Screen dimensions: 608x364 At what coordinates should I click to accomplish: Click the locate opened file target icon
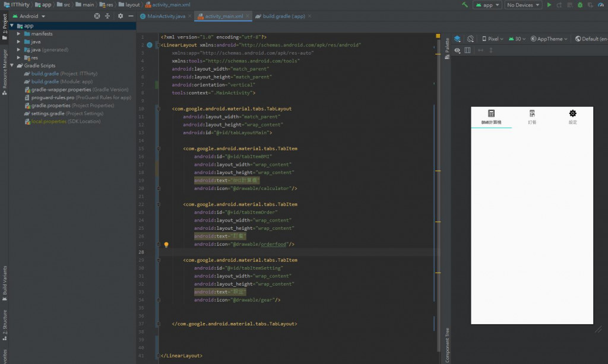[97, 16]
